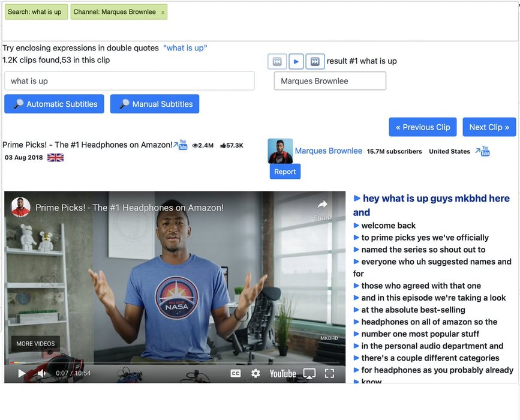Focus the 'what is up' search field

tap(130, 81)
